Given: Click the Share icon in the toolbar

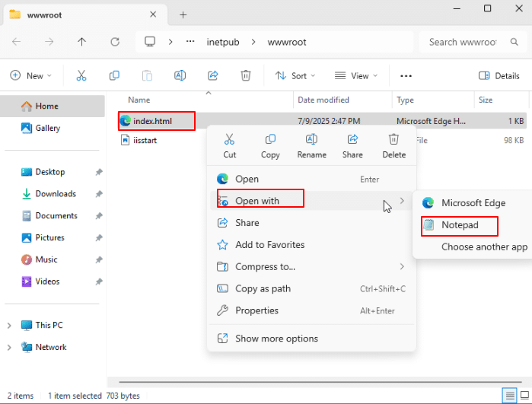Looking at the screenshot, I should pos(213,75).
